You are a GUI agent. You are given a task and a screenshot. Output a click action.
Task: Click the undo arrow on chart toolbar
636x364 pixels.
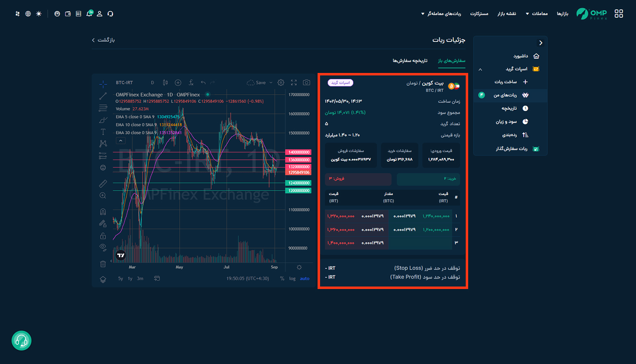203,82
